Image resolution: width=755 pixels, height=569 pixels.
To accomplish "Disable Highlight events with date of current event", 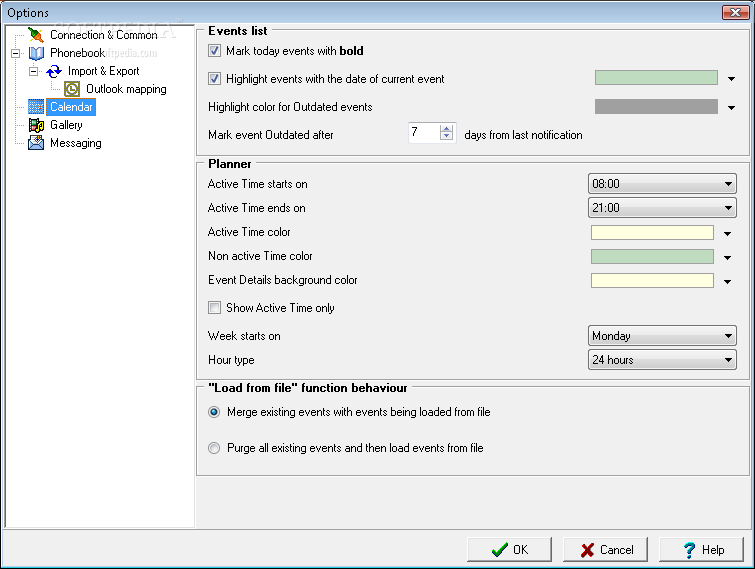I will [214, 79].
